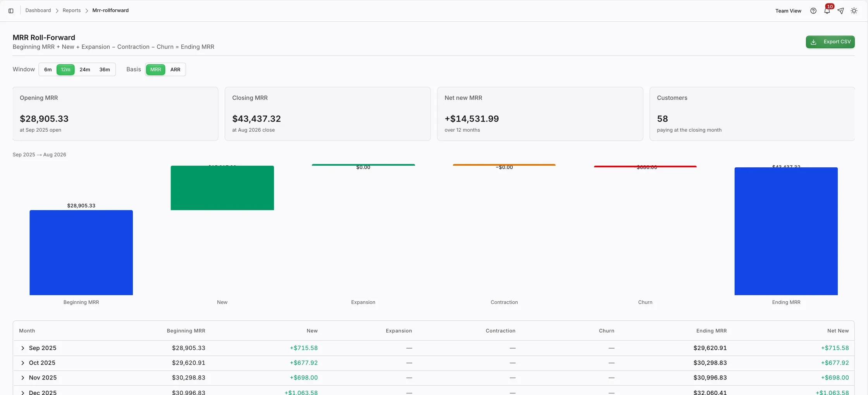
Task: Click the Churn column header
Action: [x=606, y=331]
